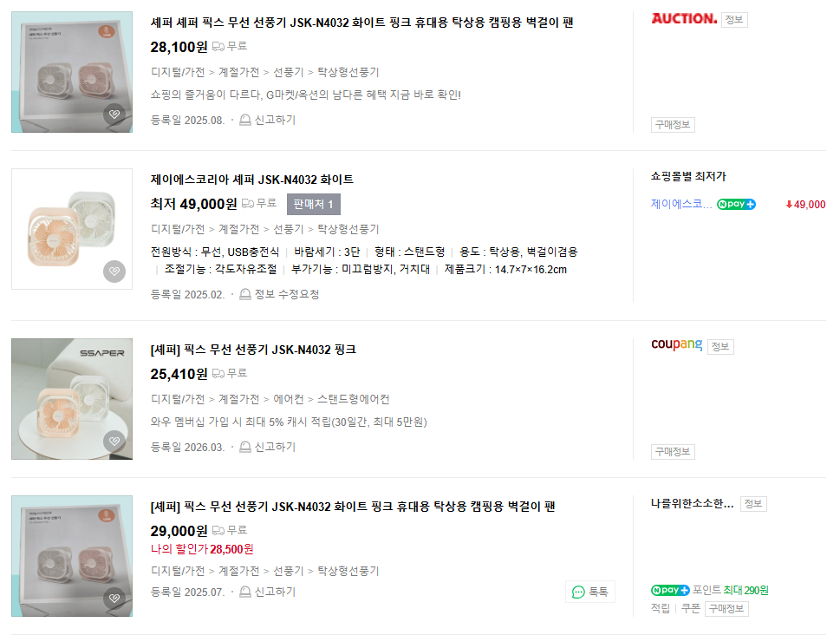Click the 정보 수정요청 siren icon
The height and width of the screenshot is (635, 840).
(245, 294)
